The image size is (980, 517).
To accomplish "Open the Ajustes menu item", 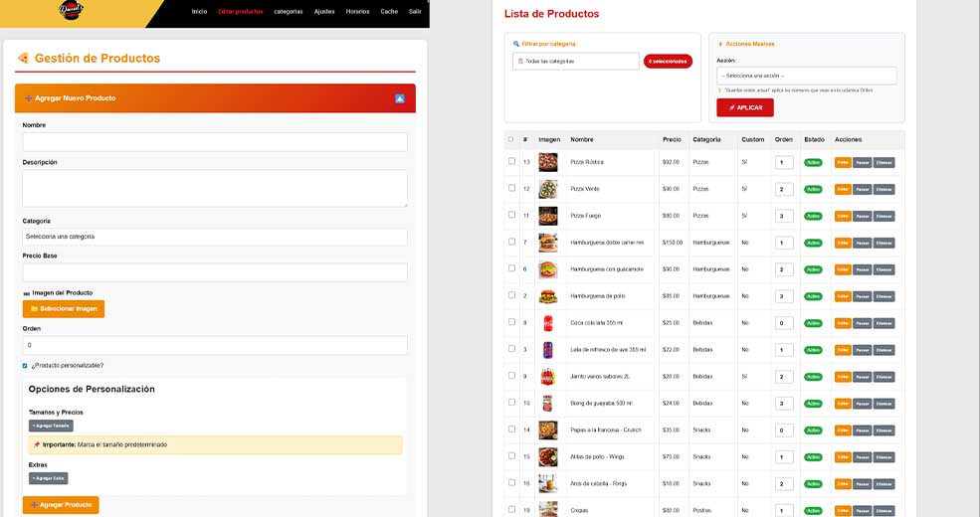I will 324,11.
